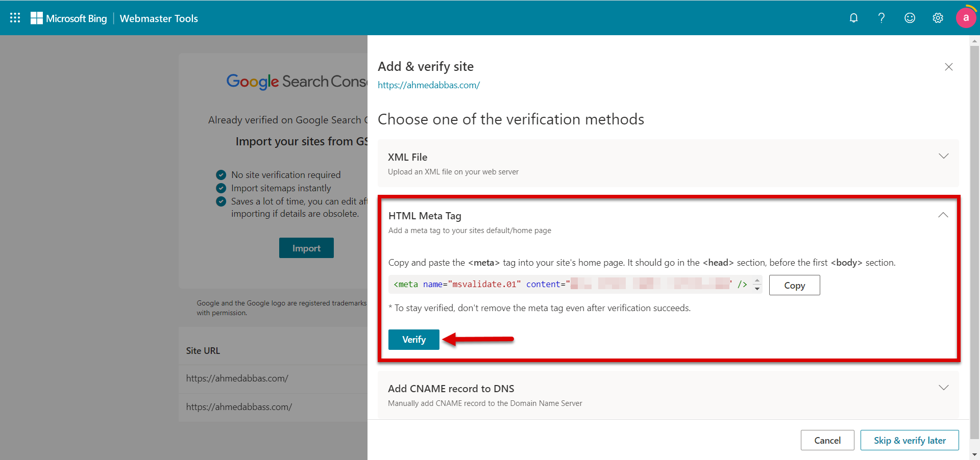Copy the meta tag code
Image resolution: width=980 pixels, height=460 pixels.
[x=794, y=286]
